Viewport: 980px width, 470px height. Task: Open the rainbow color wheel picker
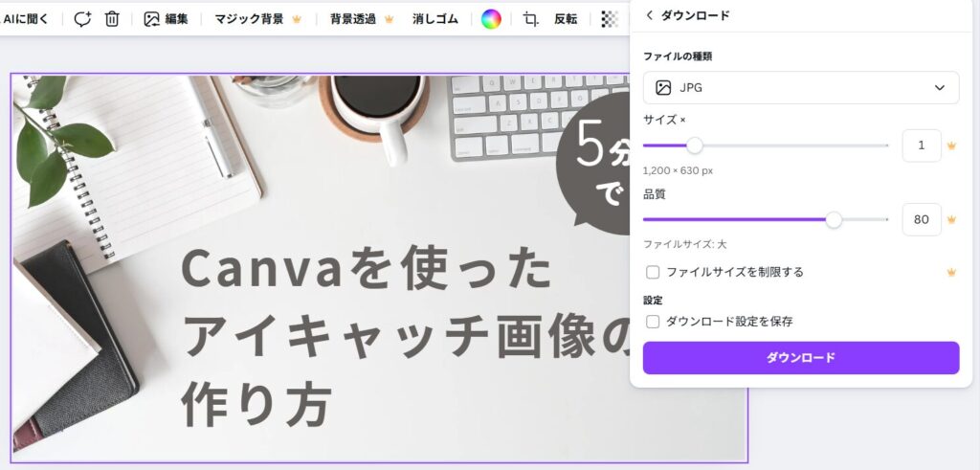pos(491,19)
